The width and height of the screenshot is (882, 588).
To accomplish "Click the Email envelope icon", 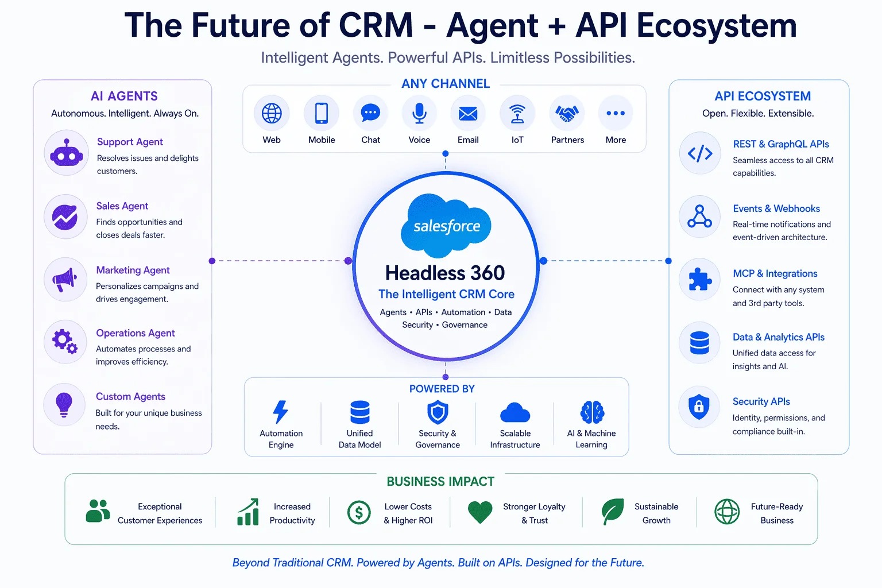I will (468, 114).
